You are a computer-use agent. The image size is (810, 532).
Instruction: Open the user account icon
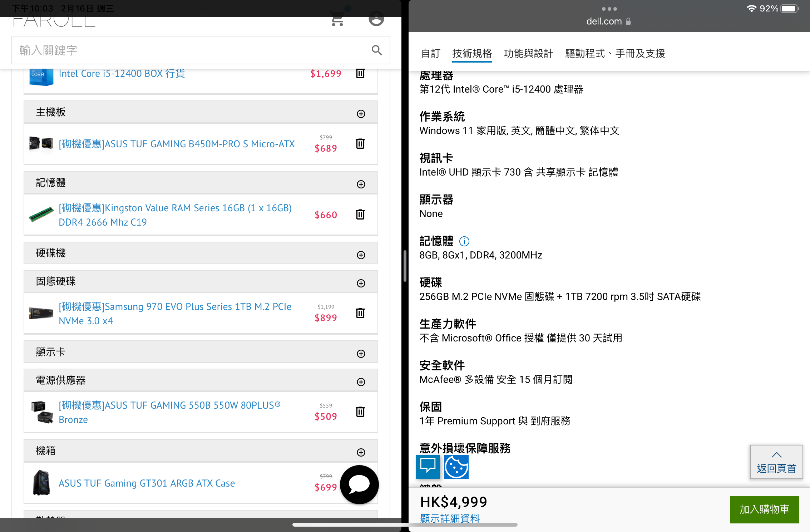coord(376,19)
